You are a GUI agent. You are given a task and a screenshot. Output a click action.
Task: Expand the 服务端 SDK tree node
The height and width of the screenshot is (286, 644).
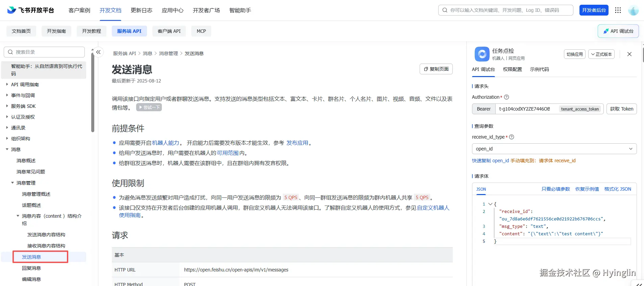tap(7, 106)
